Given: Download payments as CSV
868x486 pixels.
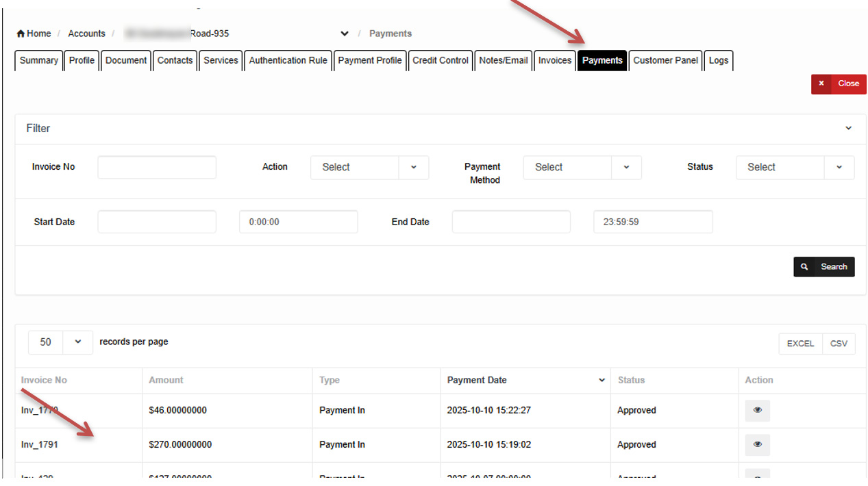Looking at the screenshot, I should click(839, 344).
